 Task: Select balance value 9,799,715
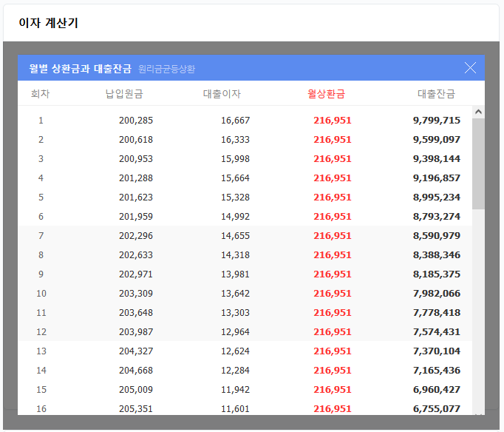437,121
